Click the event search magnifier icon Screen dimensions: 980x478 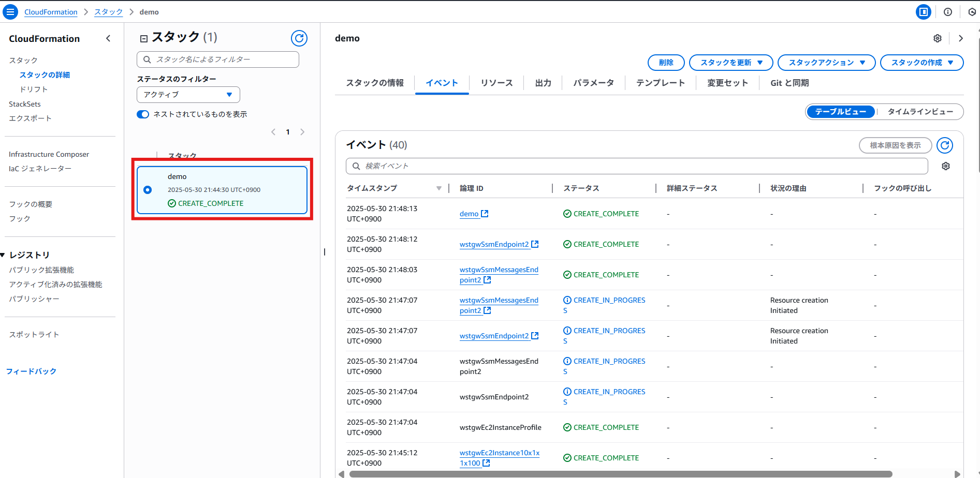[x=356, y=166]
